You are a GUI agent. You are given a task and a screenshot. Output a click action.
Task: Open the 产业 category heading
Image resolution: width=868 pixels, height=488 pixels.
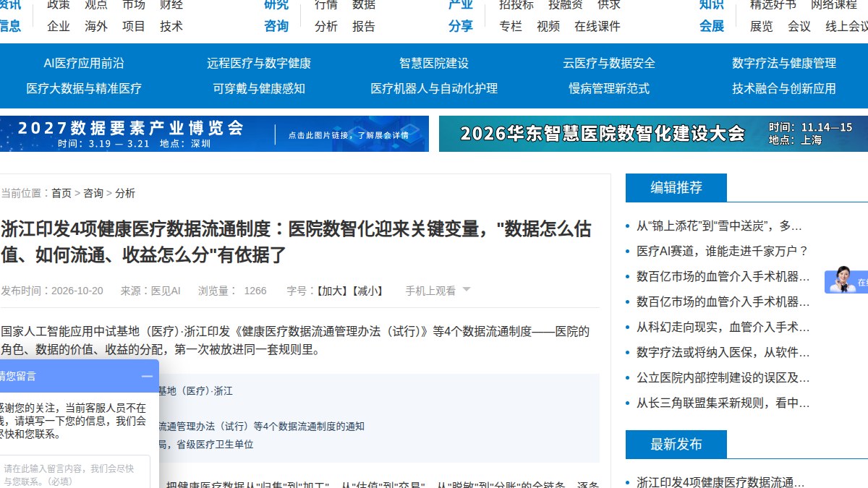(461, 4)
